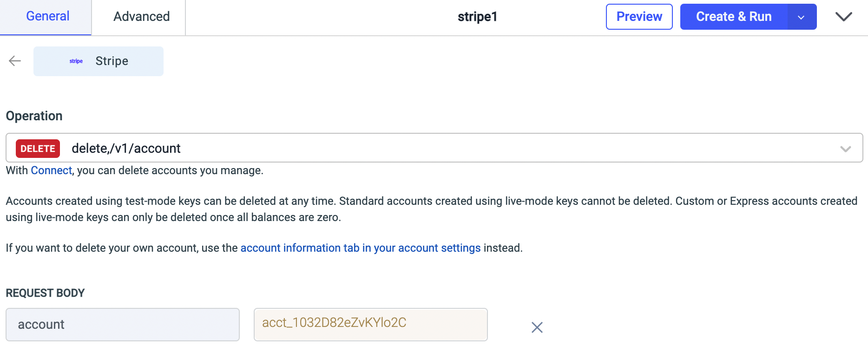Click the small stripe logo icon
The height and width of the screenshot is (352, 868).
[x=76, y=61]
